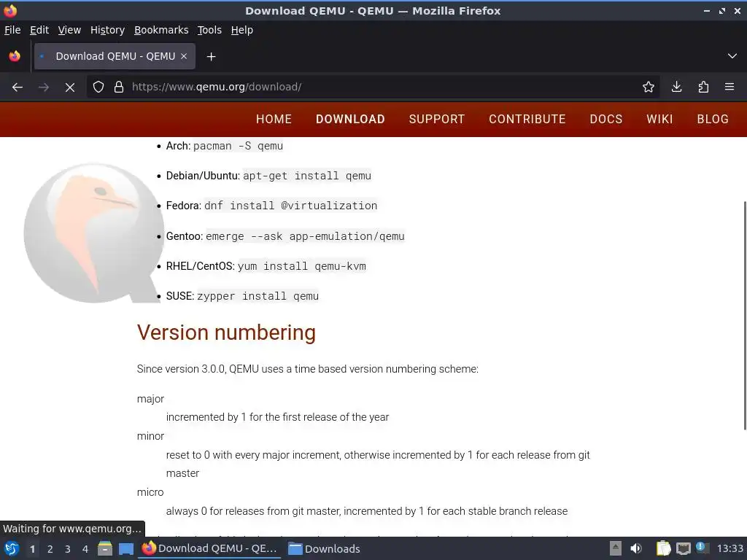
Task: Click the disabled forward arrow button
Action: (43, 87)
